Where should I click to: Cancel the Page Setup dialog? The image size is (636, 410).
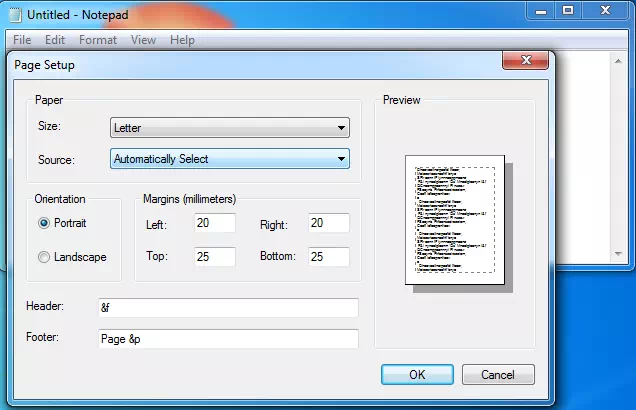coord(498,374)
